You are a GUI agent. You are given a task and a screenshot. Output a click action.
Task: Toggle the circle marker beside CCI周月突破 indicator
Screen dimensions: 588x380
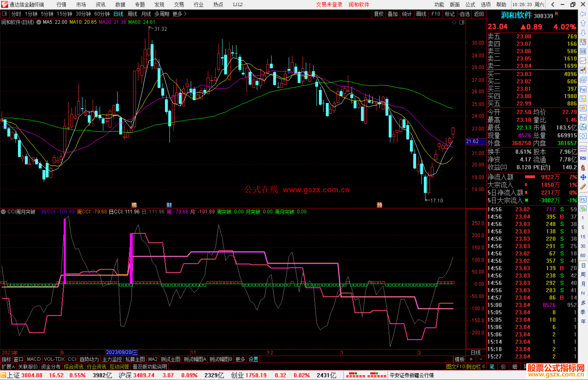4,212
